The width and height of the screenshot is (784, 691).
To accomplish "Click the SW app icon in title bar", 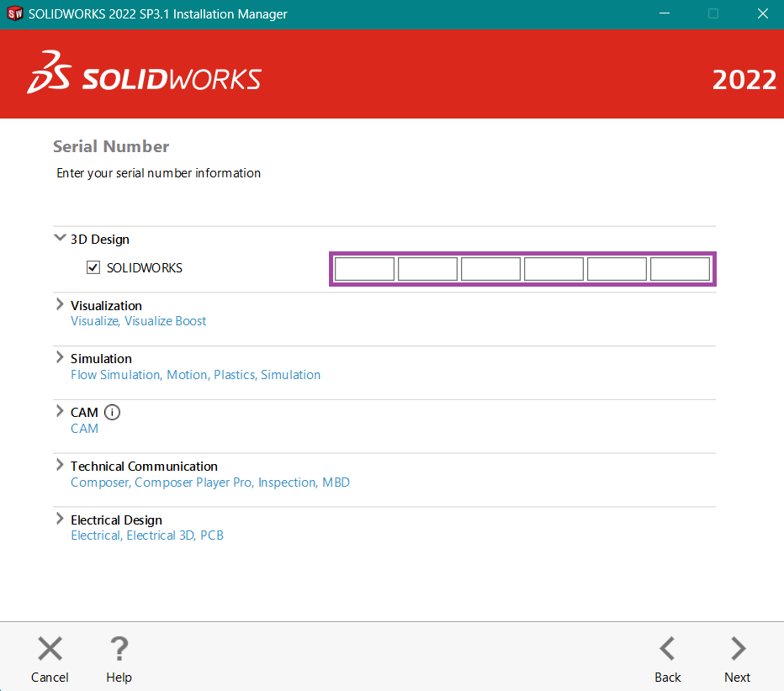I will 15,13.
